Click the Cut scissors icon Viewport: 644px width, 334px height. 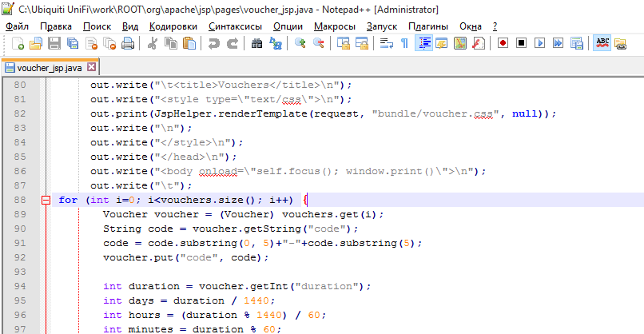(x=151, y=43)
